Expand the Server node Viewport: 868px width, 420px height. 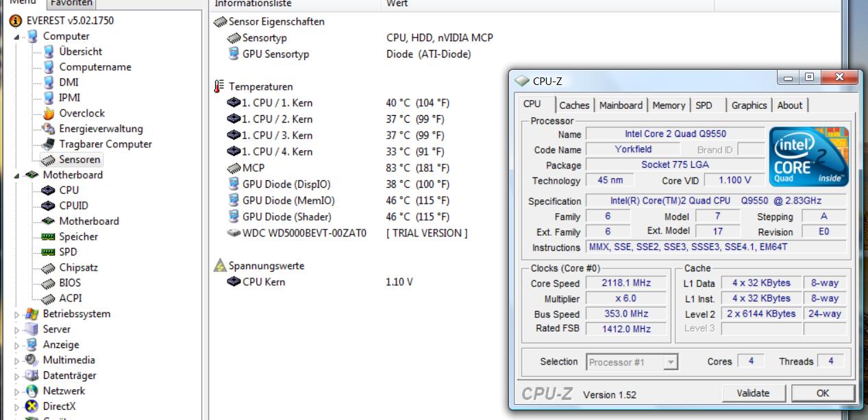coord(18,330)
